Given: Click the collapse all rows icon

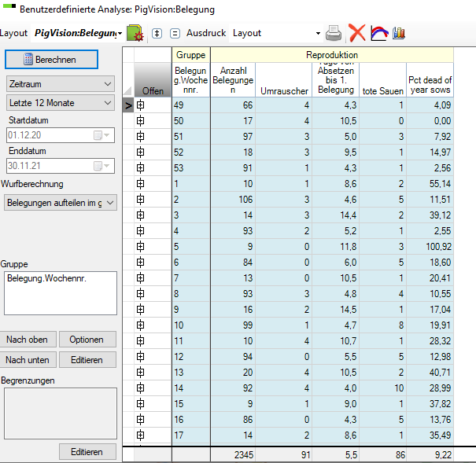Looking at the screenshot, I should [175, 33].
